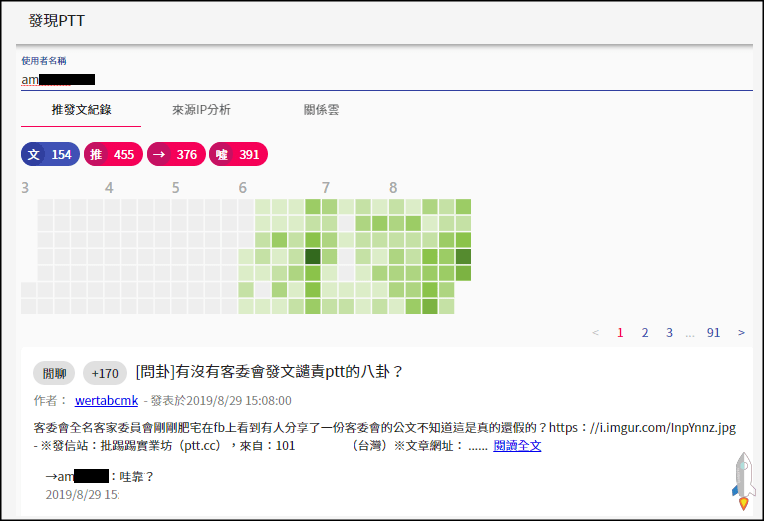Click the imgur URL in post excerpt
The image size is (764, 521).
(642, 427)
